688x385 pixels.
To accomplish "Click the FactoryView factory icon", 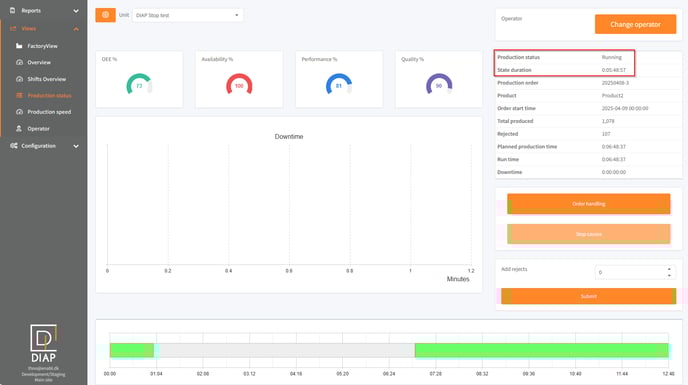I will point(19,46).
